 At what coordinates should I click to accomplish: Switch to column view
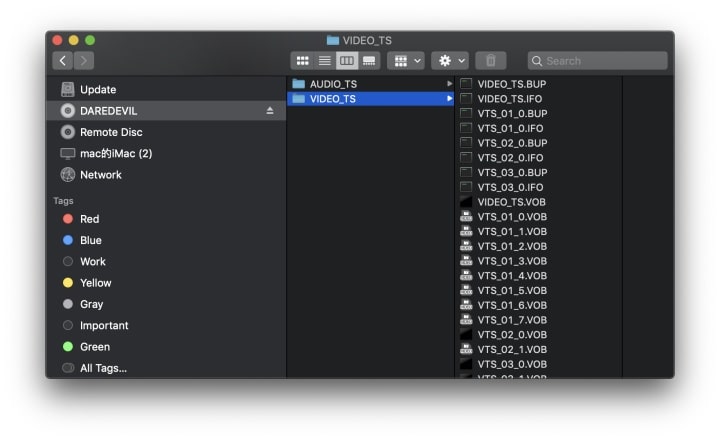point(347,61)
